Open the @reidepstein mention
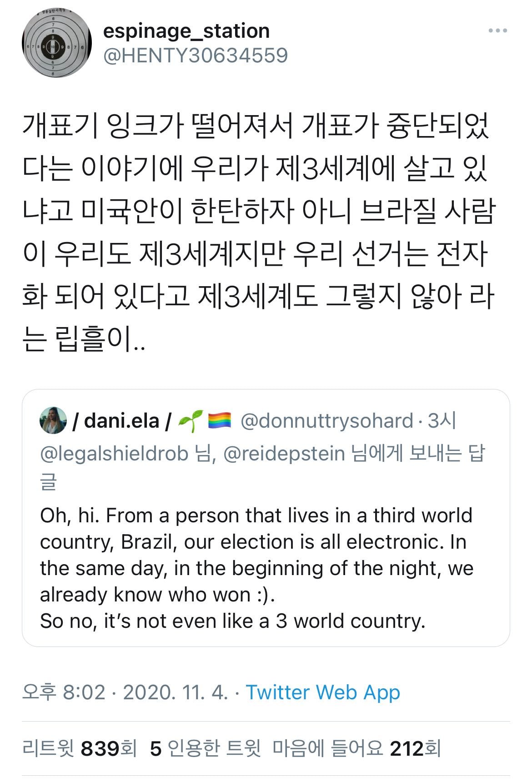 (x=284, y=454)
